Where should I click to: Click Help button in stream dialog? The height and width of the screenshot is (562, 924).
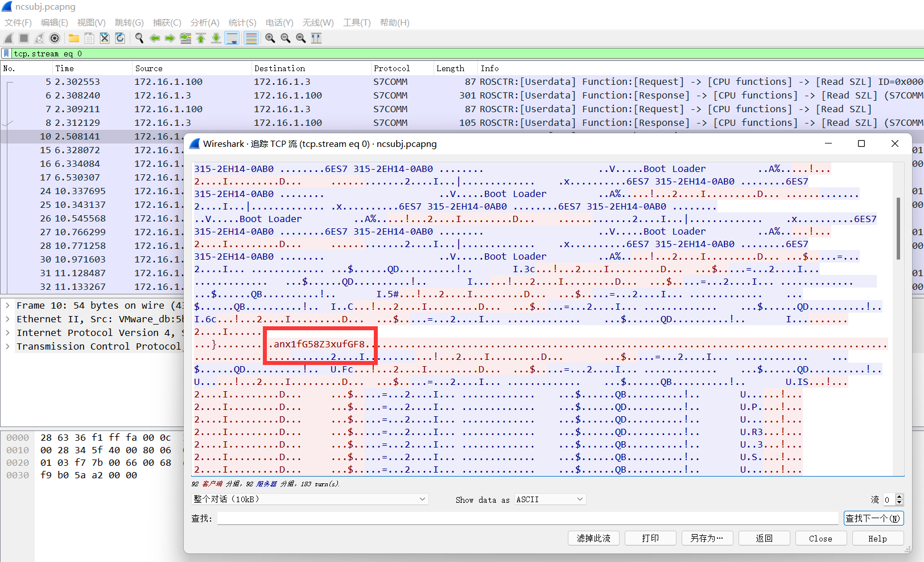pyautogui.click(x=878, y=539)
